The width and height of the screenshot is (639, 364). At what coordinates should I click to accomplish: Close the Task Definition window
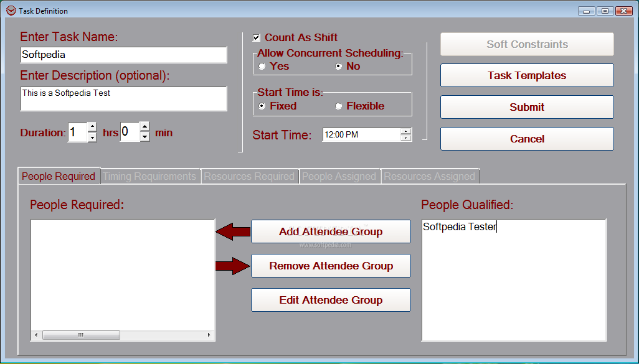[x=624, y=11]
